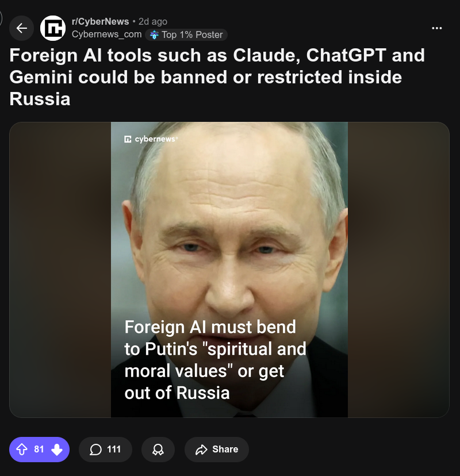
Task: Click the cybernews logo watermark on image
Action: (x=151, y=139)
